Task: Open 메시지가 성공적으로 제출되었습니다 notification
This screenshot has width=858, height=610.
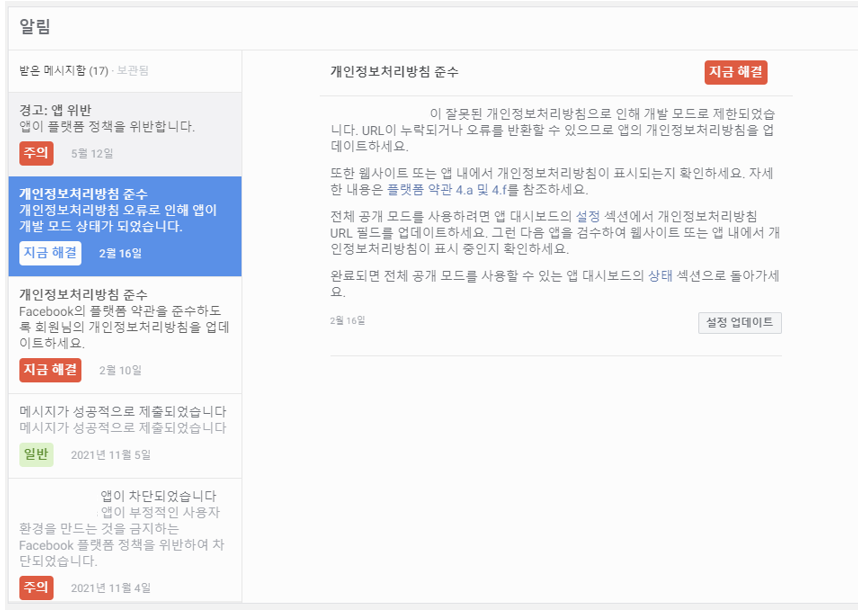Action: pos(125,436)
